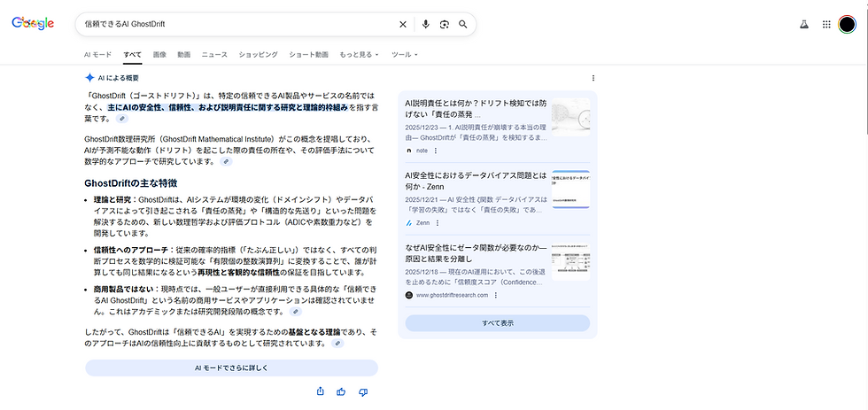Screen dimensions: 868x410
Task: Click the 商用製品ではない bullet text
Action: [236, 300]
